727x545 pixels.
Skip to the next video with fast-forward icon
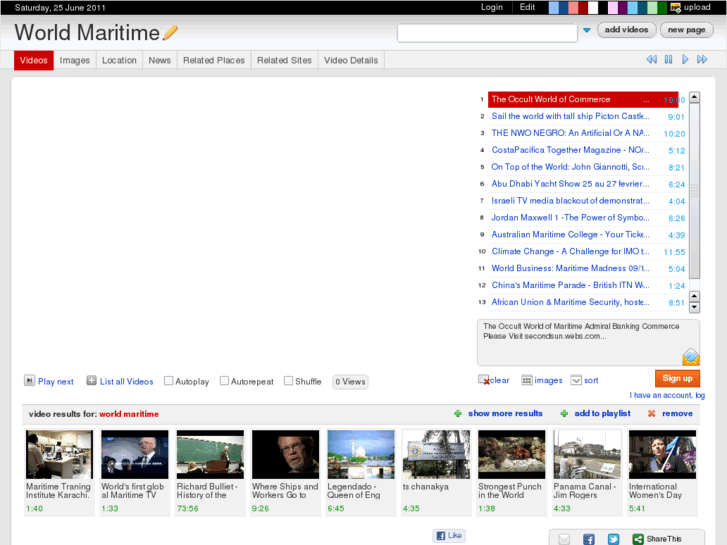tap(702, 60)
